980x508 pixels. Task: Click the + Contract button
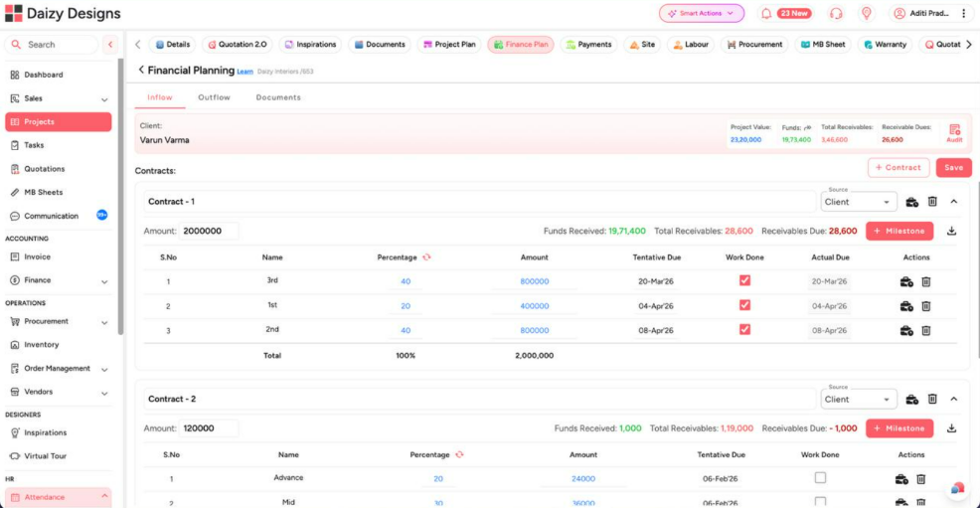[x=898, y=167]
